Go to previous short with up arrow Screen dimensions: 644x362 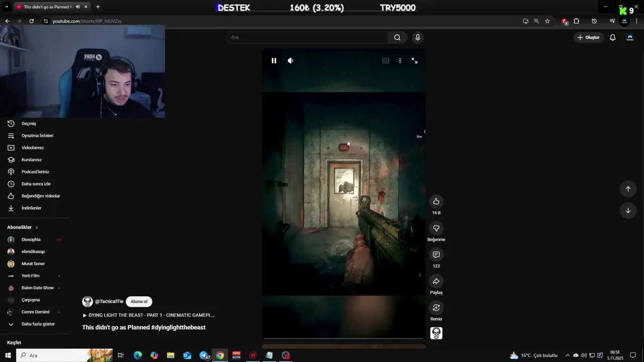point(628,189)
